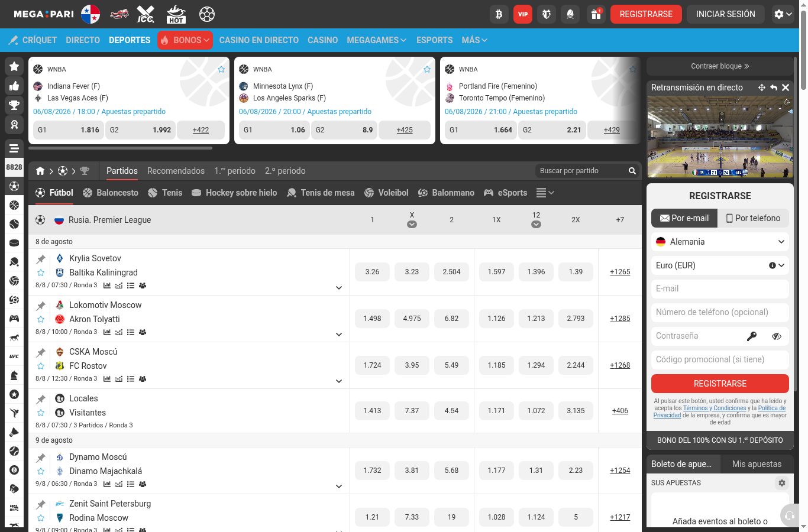The image size is (808, 532).
Task: Favorite the Indiana Fever vs Las Vegas Aces card
Action: click(x=221, y=69)
